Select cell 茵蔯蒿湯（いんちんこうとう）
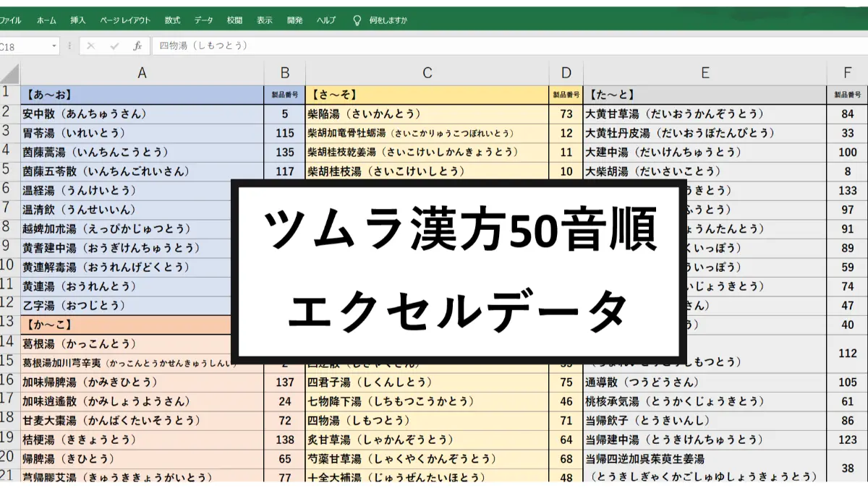This screenshot has height=488, width=868. point(142,152)
